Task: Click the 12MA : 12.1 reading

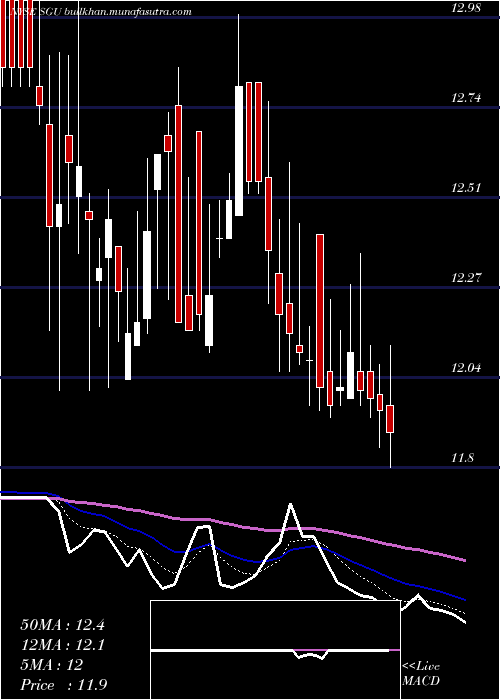Action: click(x=62, y=645)
